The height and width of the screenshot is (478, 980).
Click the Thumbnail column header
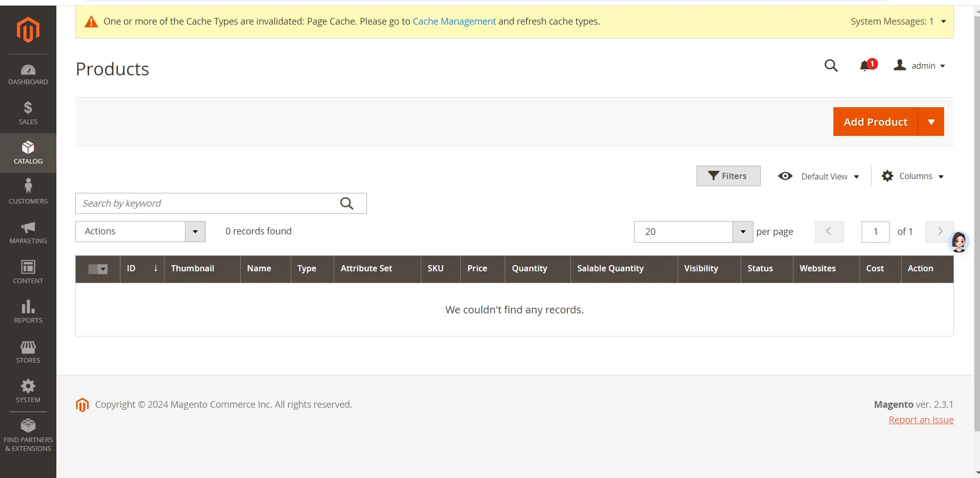202,269
